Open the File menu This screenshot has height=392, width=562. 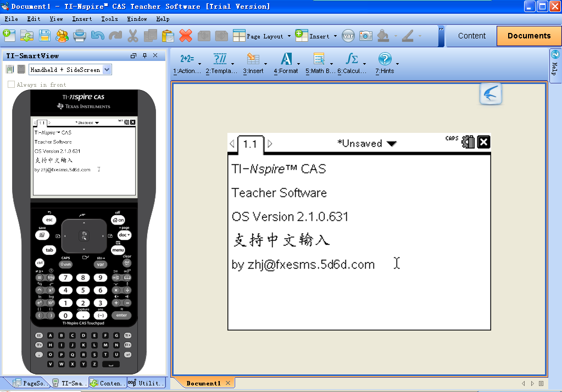click(11, 19)
